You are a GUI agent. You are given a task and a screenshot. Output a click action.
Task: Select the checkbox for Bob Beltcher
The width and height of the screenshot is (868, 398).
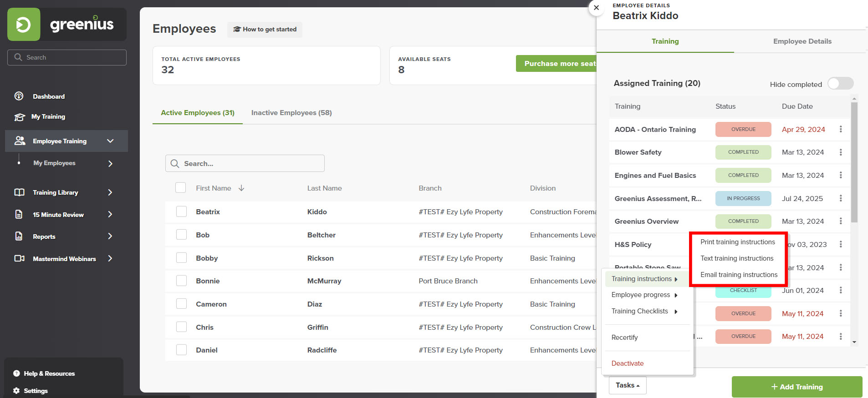coord(181,235)
